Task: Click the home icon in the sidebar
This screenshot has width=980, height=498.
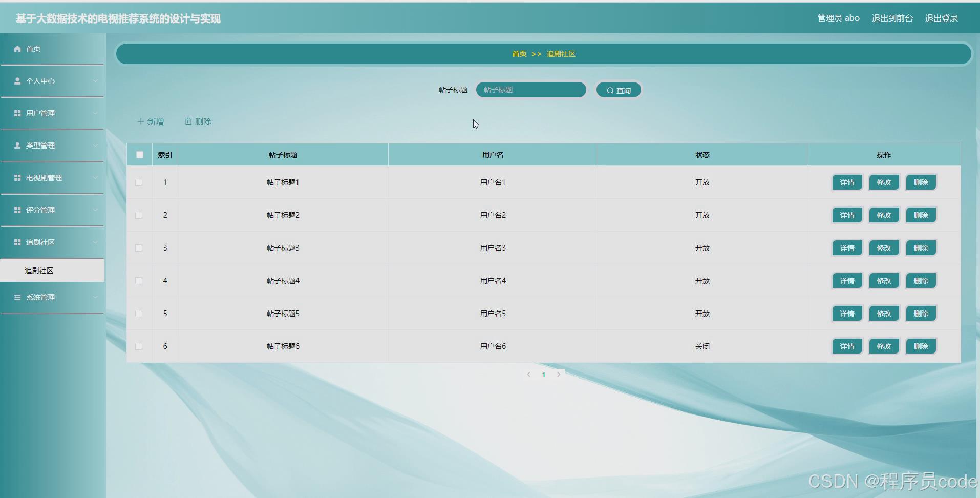Action: tap(17, 49)
